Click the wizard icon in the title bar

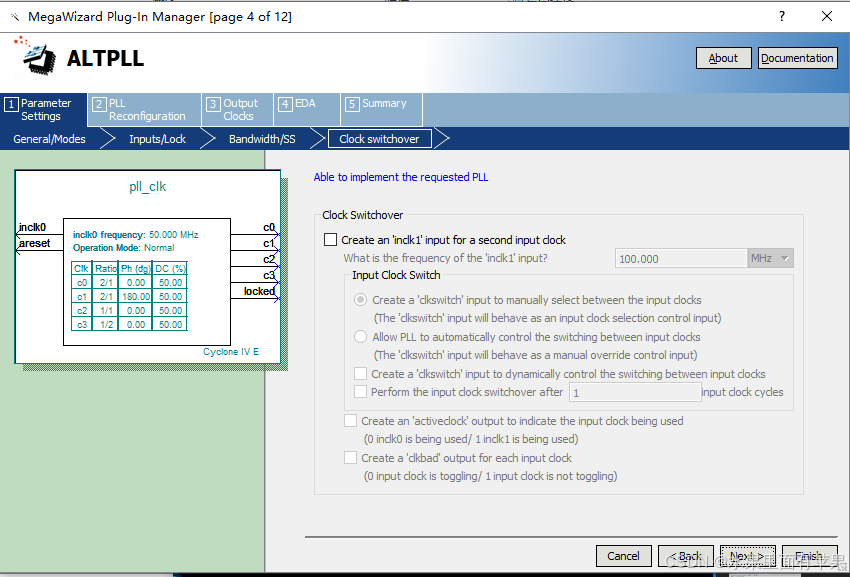[14, 17]
